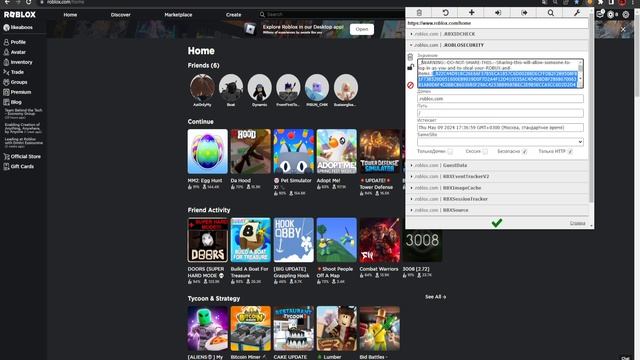Close the Desktop app promo banner

coord(623,29)
